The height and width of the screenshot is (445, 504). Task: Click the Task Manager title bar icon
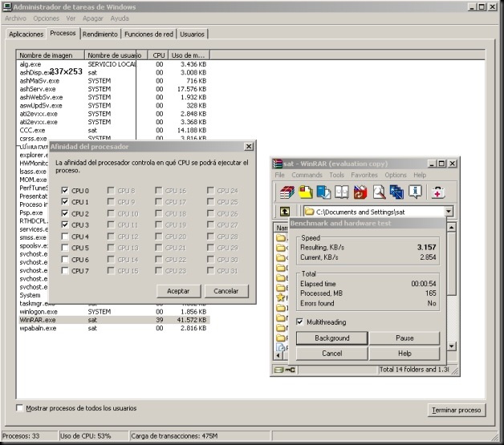[7, 6]
